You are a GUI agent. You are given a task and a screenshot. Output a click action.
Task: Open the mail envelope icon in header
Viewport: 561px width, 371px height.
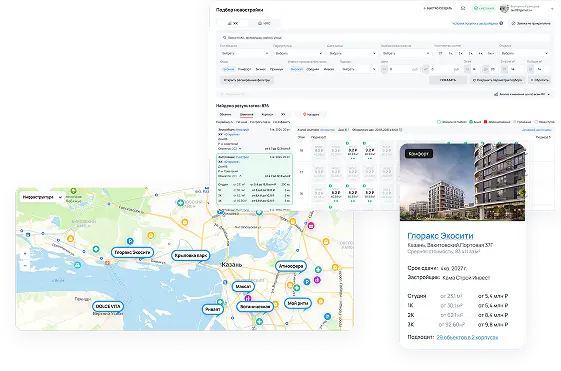coord(463,8)
